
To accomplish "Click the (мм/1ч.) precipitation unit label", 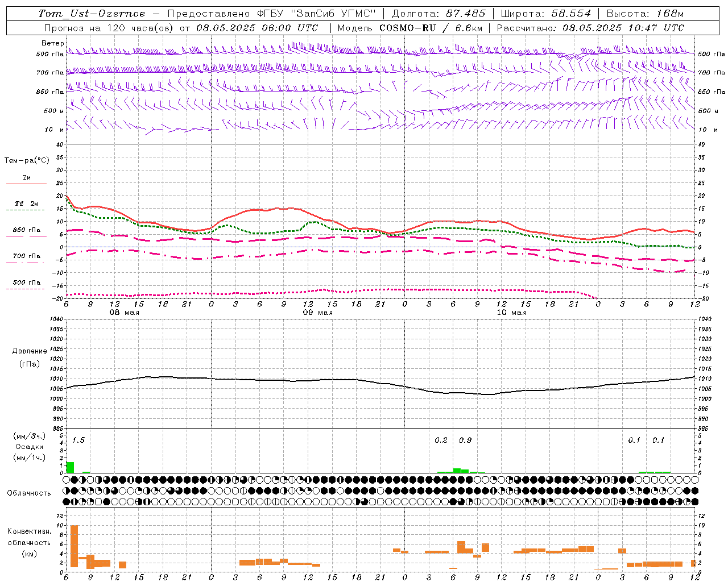I will [29, 458].
